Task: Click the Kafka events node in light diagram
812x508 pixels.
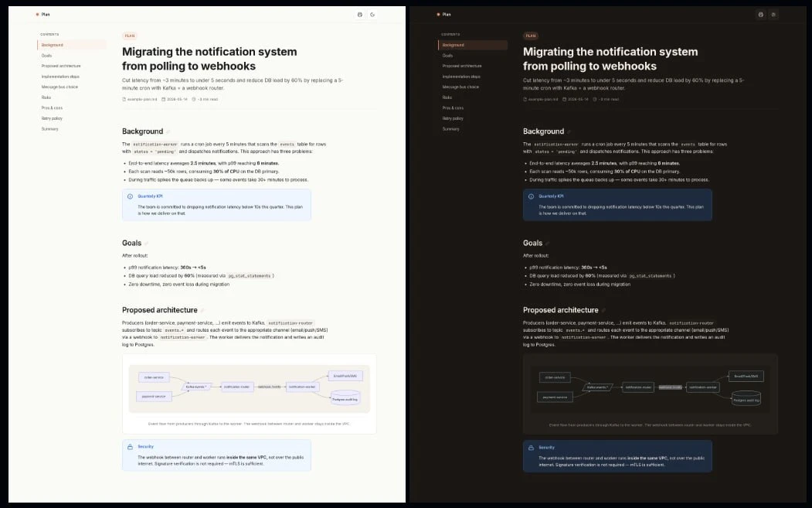Action: pyautogui.click(x=196, y=387)
